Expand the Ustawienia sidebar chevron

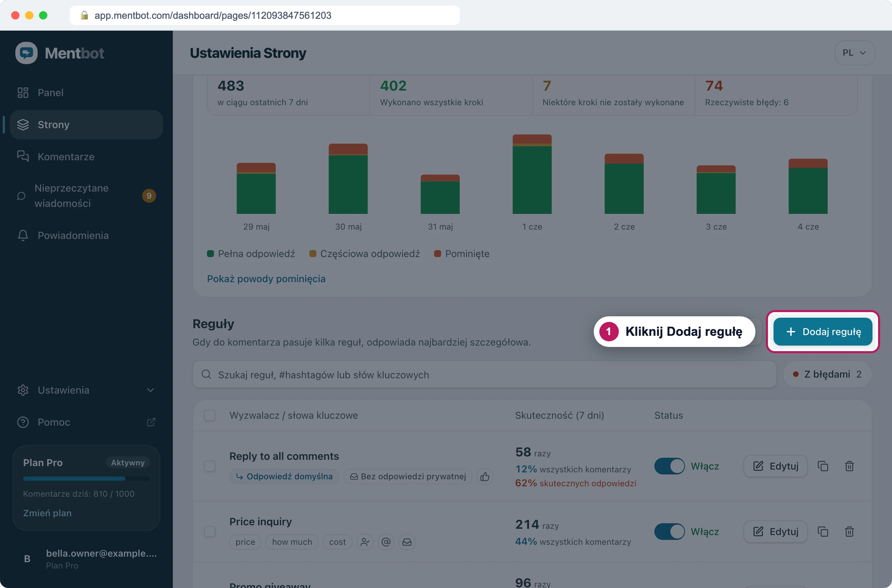(x=151, y=390)
